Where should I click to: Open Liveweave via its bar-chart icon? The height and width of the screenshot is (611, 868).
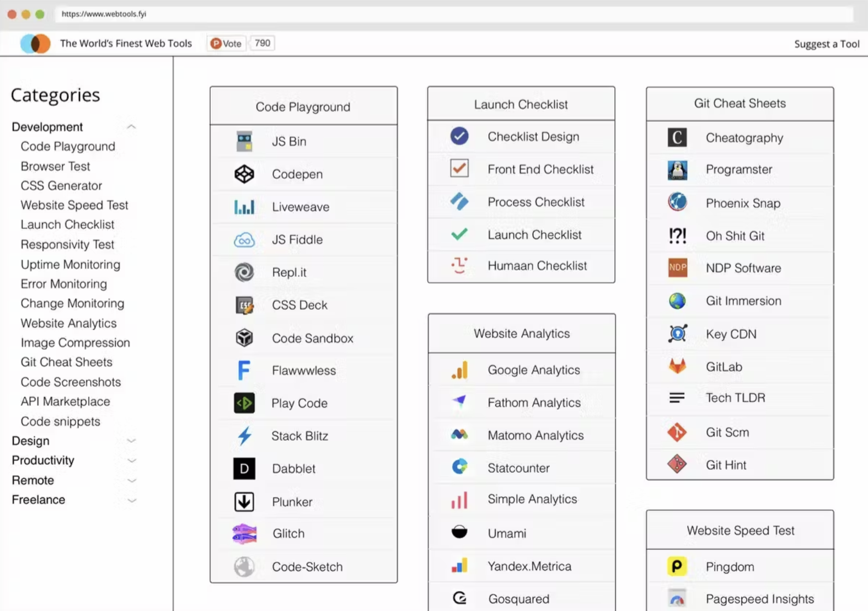244,207
